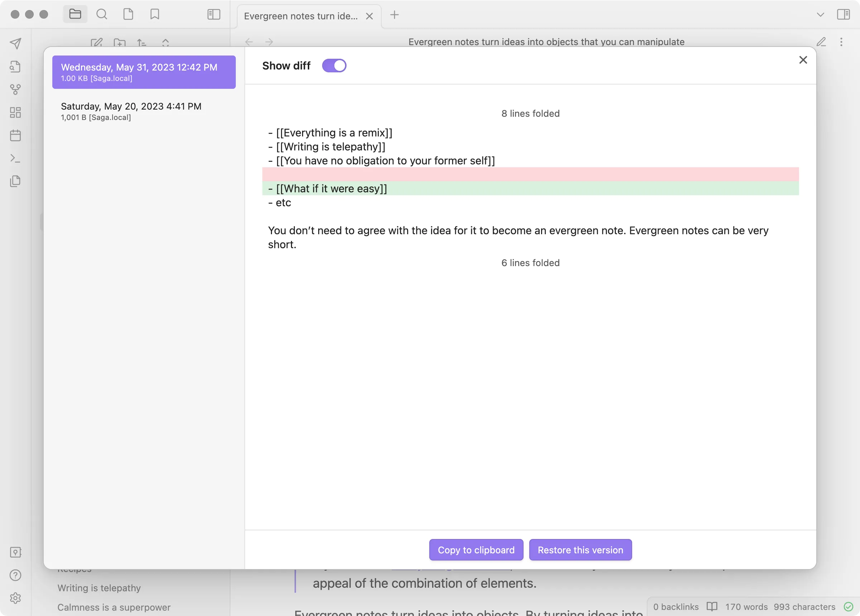Click the 'Copy to clipboard' button

tap(476, 550)
